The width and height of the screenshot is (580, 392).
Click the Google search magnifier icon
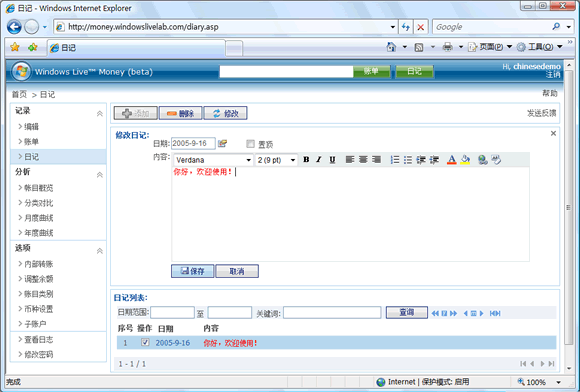556,26
